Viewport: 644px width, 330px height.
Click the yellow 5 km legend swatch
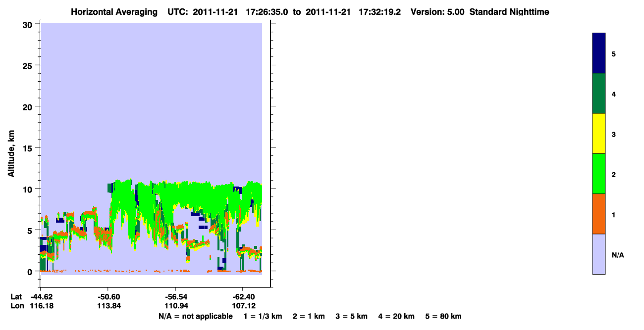[x=599, y=134]
